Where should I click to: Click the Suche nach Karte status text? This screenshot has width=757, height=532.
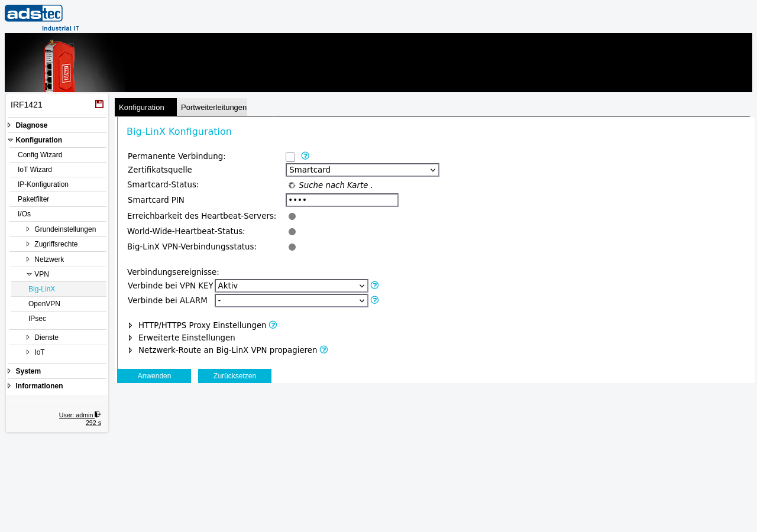(x=336, y=185)
